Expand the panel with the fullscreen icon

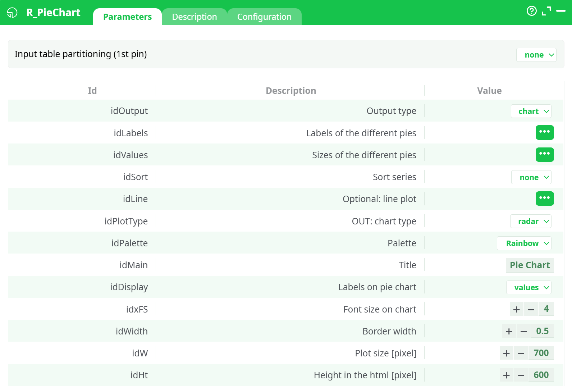point(546,11)
